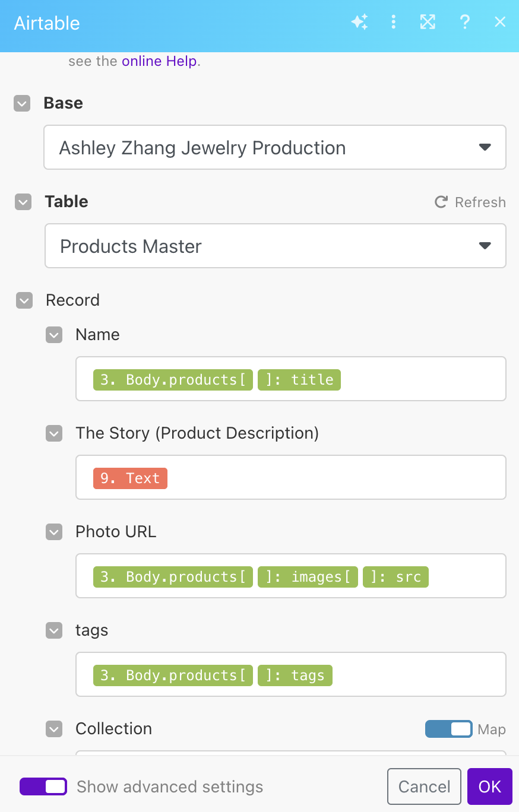Viewport: 519px width, 812px height.
Task: Open the online Help link
Action: [x=159, y=61]
